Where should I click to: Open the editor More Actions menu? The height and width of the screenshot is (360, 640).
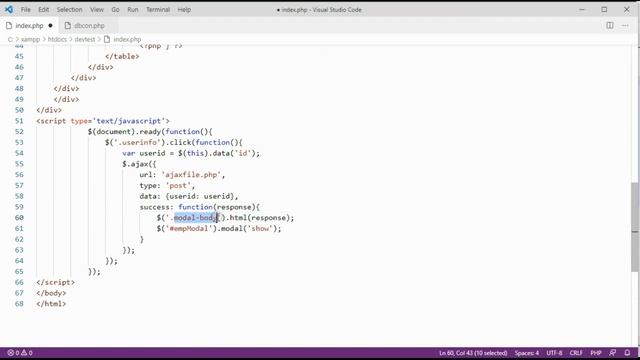click(625, 25)
